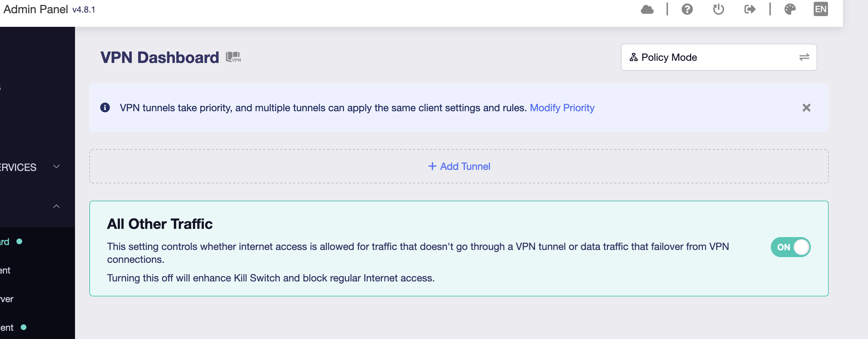This screenshot has width=868, height=339.
Task: Click the VPN manual book icon
Action: (x=234, y=57)
